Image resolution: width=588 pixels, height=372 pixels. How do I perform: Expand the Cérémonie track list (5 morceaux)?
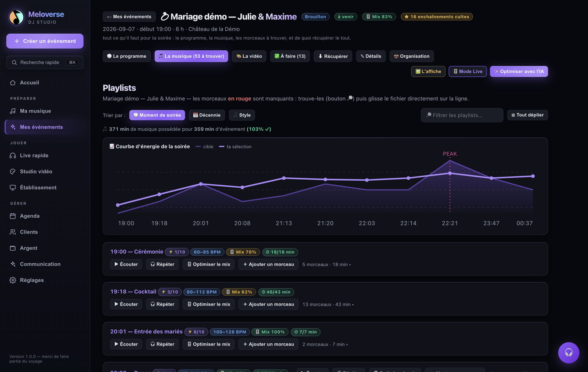(x=326, y=264)
